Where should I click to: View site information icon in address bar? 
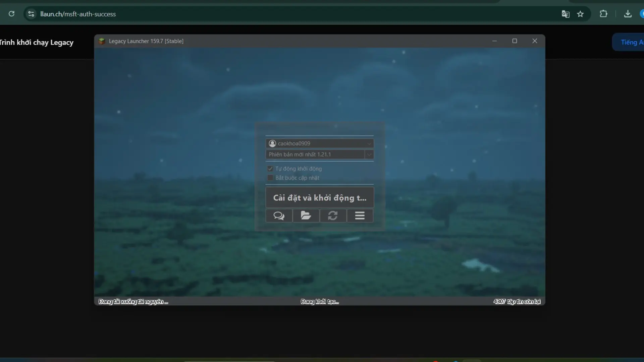coord(31,14)
